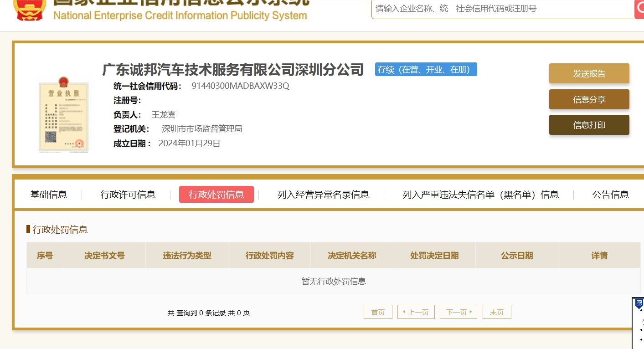Open the business license thumbnail image

click(63, 114)
